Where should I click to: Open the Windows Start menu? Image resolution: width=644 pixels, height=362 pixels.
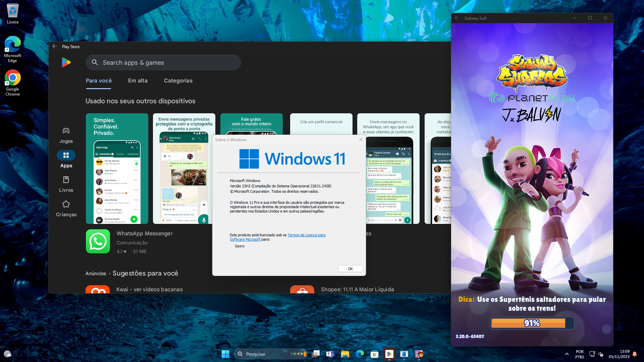coord(225,354)
